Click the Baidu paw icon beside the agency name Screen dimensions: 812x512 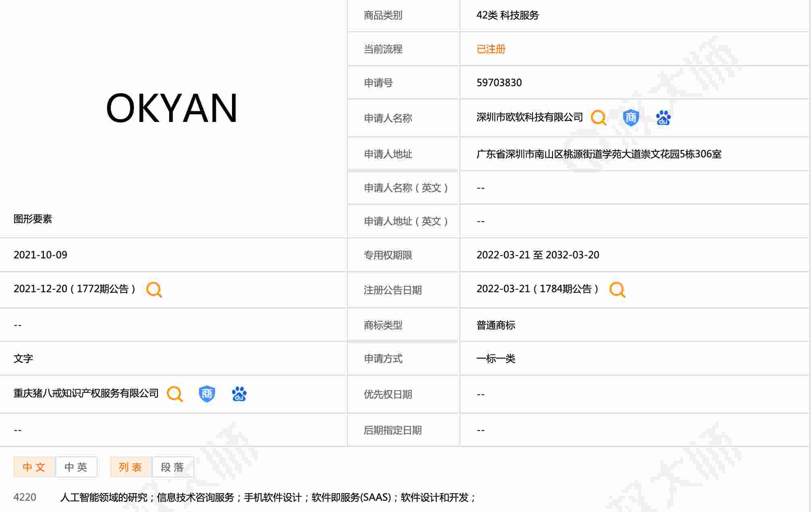point(239,394)
